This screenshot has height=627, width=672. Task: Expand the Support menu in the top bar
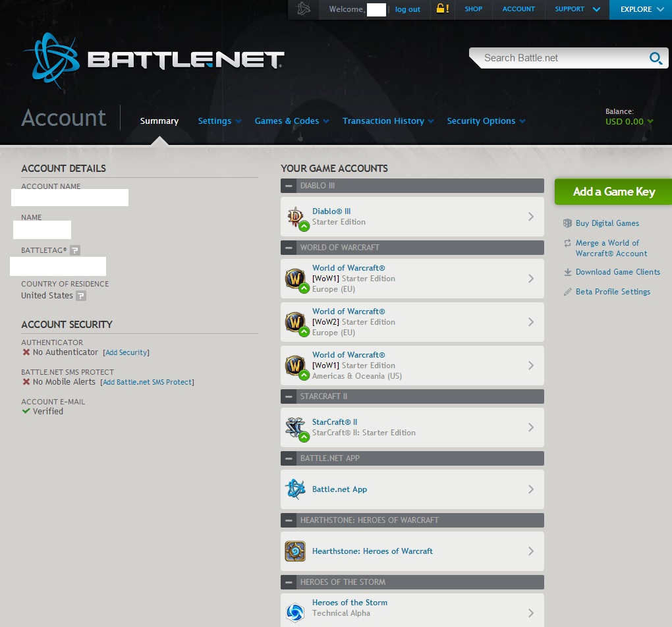click(577, 9)
